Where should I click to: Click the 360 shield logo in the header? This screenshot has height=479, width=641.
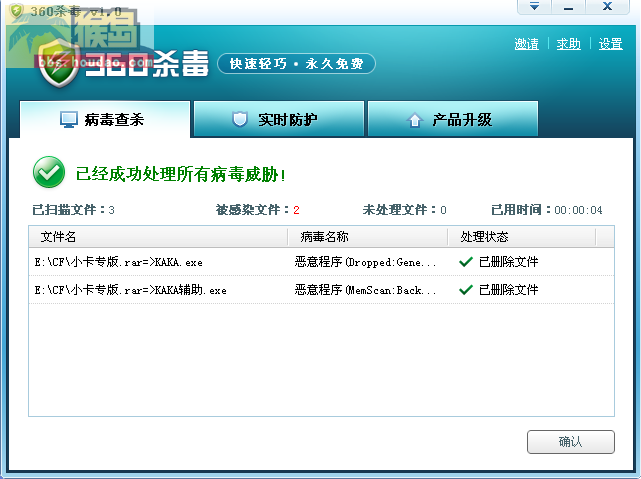(x=59, y=64)
